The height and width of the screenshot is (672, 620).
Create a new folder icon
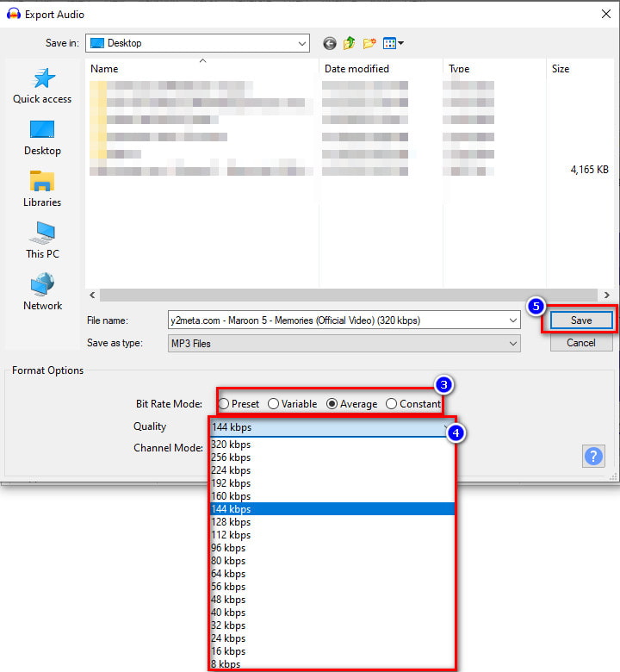pyautogui.click(x=369, y=43)
